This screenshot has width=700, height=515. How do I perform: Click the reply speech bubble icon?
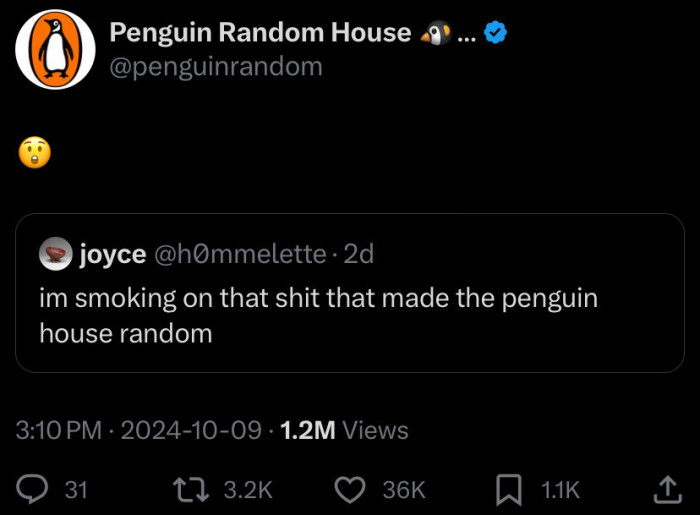(x=34, y=489)
